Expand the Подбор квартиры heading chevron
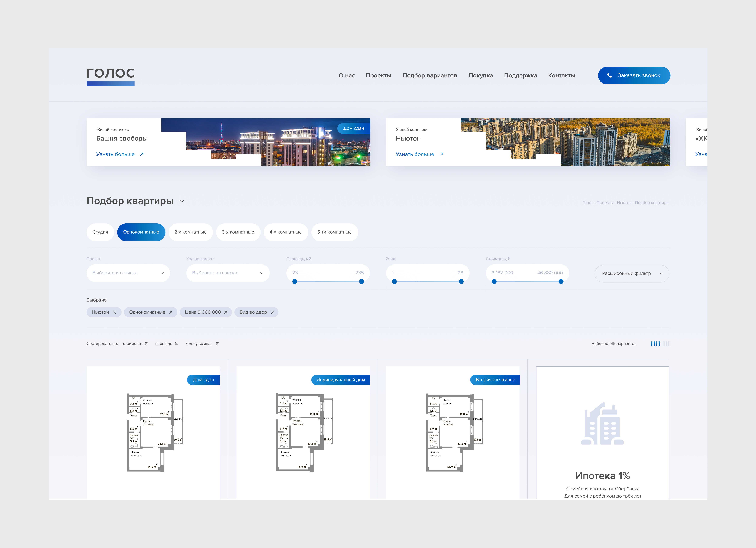The height and width of the screenshot is (548, 756). pyautogui.click(x=182, y=201)
